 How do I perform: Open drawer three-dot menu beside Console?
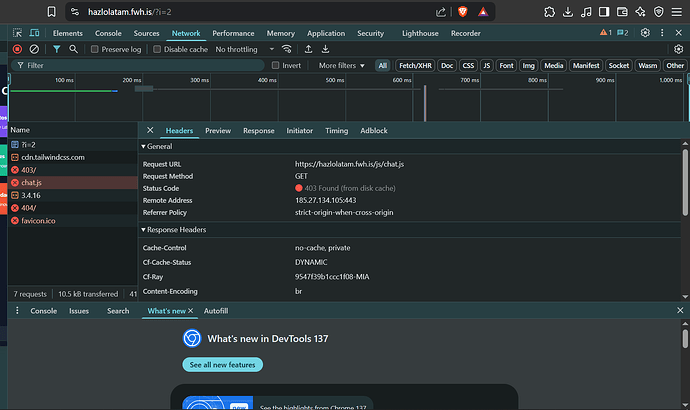[x=17, y=311]
